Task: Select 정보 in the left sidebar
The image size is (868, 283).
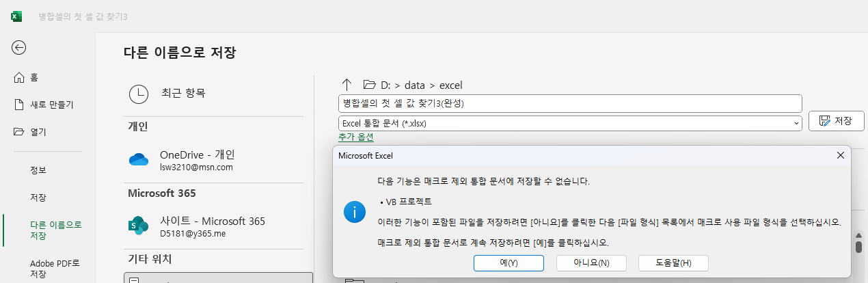Action: coord(39,170)
